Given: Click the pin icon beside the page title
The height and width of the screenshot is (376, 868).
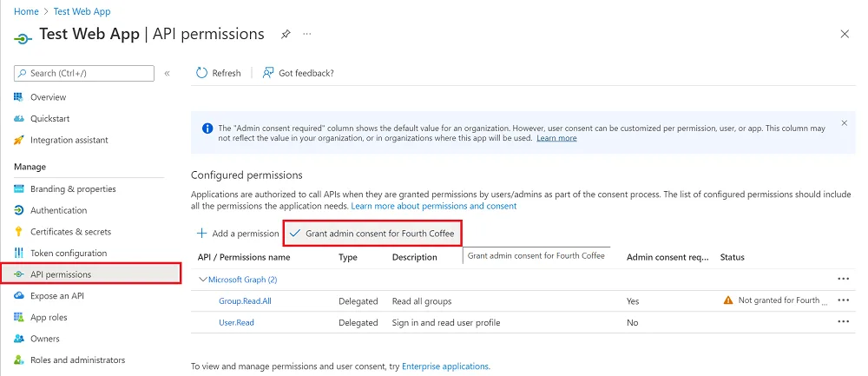Looking at the screenshot, I should click(x=286, y=34).
